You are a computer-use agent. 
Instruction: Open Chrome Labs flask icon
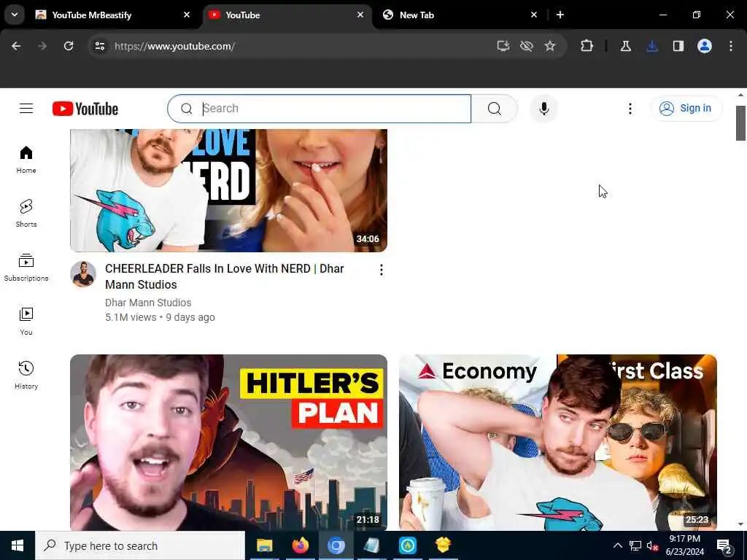pyautogui.click(x=625, y=46)
